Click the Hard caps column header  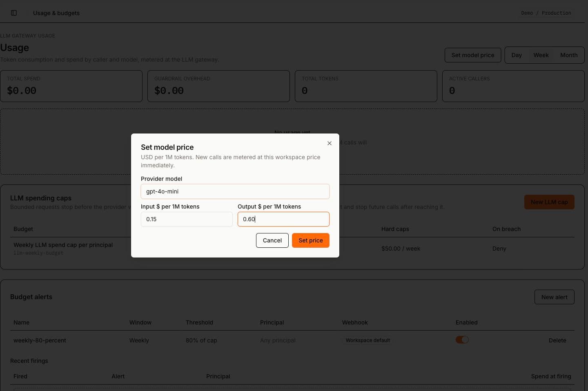click(x=395, y=229)
